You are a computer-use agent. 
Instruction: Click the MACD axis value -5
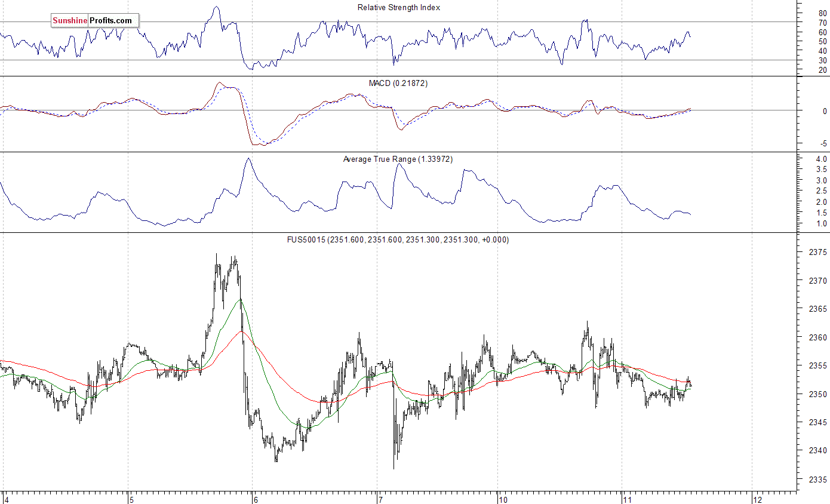[823, 143]
